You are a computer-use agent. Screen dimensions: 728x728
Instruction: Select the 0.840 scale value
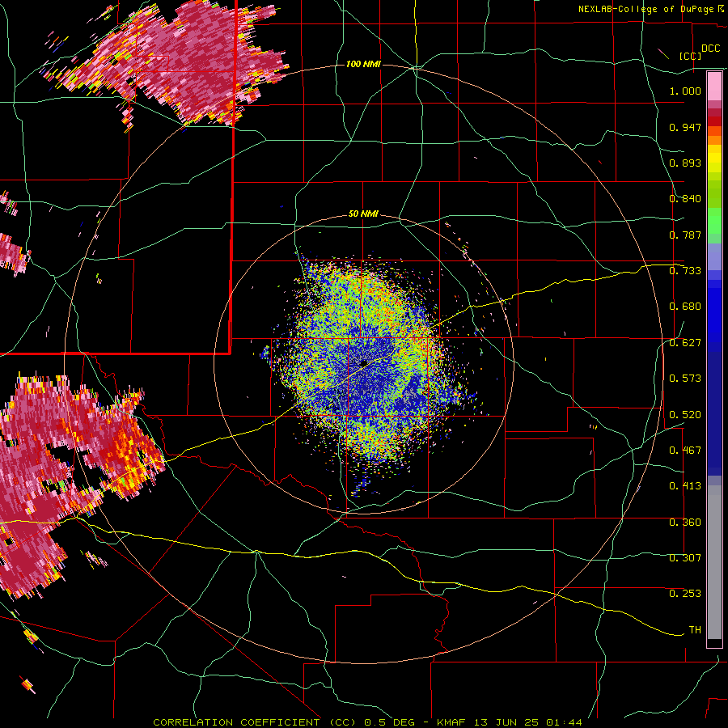[x=685, y=199]
